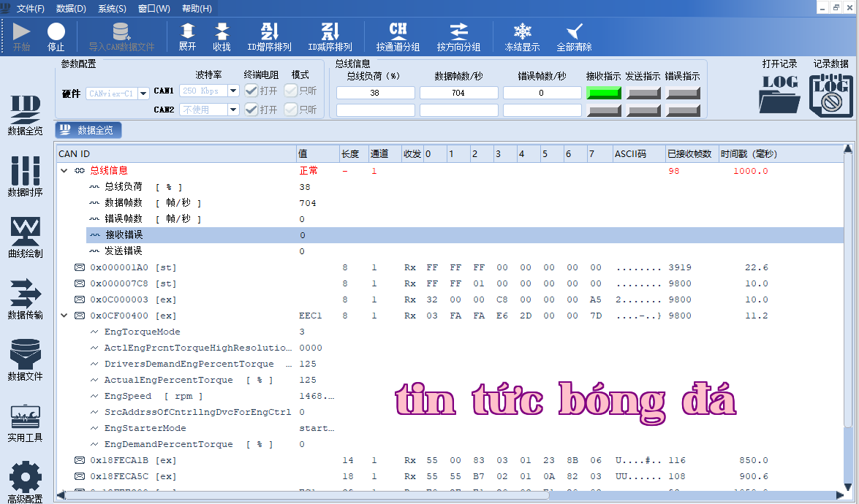The height and width of the screenshot is (504, 859).
Task: Click the CAN1 错误指示 indicator
Action: (683, 93)
